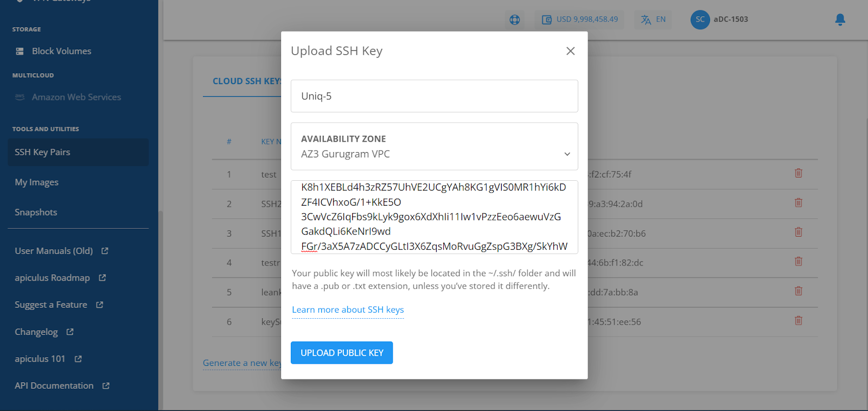Click the SC profile avatar icon
This screenshot has height=411, width=868.
coord(700,20)
